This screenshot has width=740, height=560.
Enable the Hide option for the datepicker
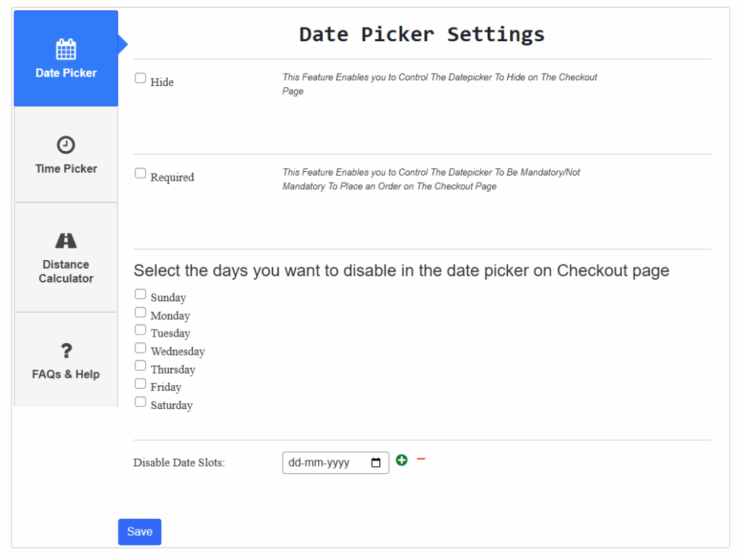click(x=140, y=77)
